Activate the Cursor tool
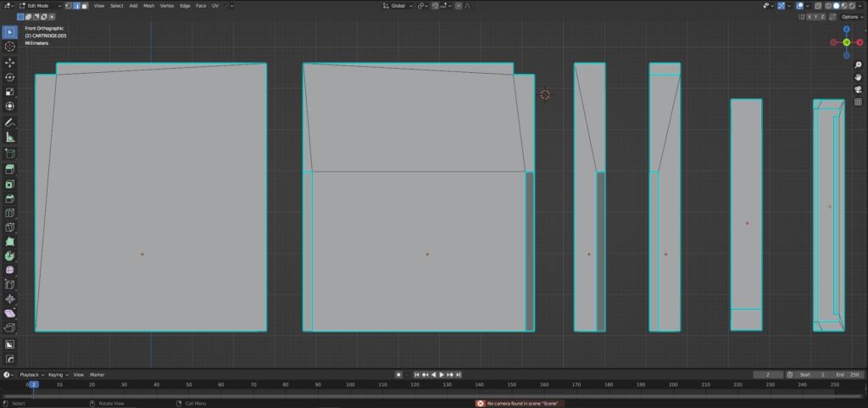The width and height of the screenshot is (868, 408). (x=10, y=47)
